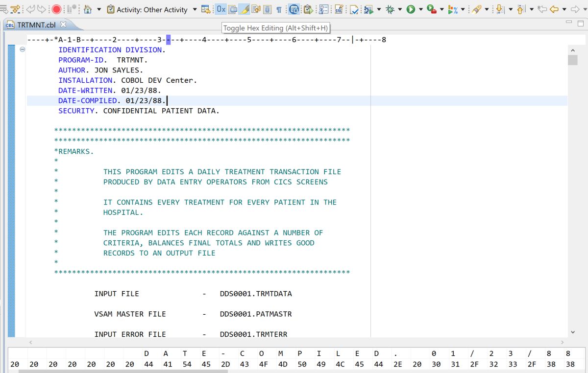Toggle the highlighter pen toolbar button

click(x=244, y=9)
